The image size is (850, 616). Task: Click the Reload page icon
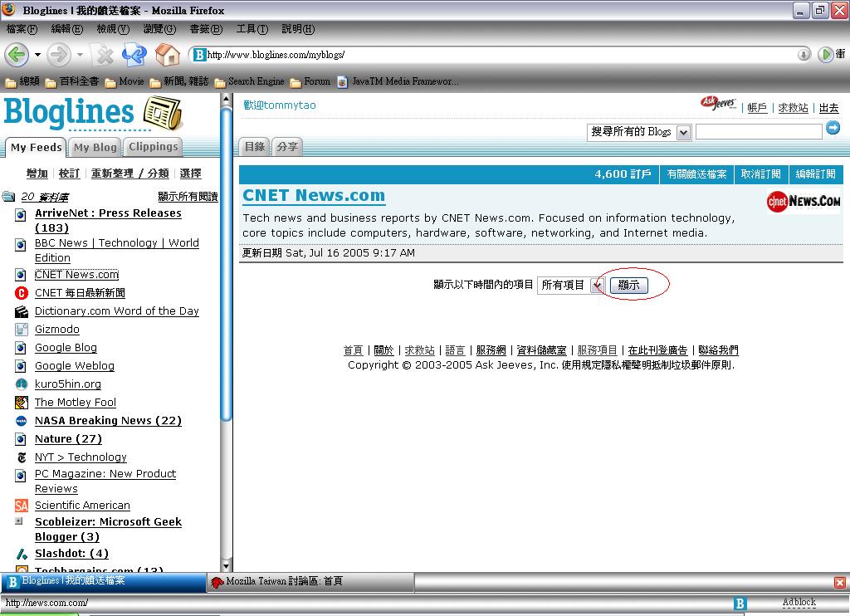click(134, 55)
